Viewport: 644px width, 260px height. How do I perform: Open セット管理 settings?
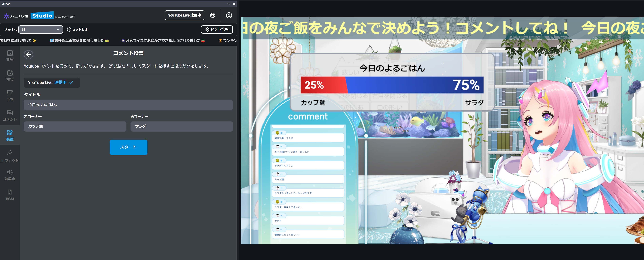click(217, 29)
